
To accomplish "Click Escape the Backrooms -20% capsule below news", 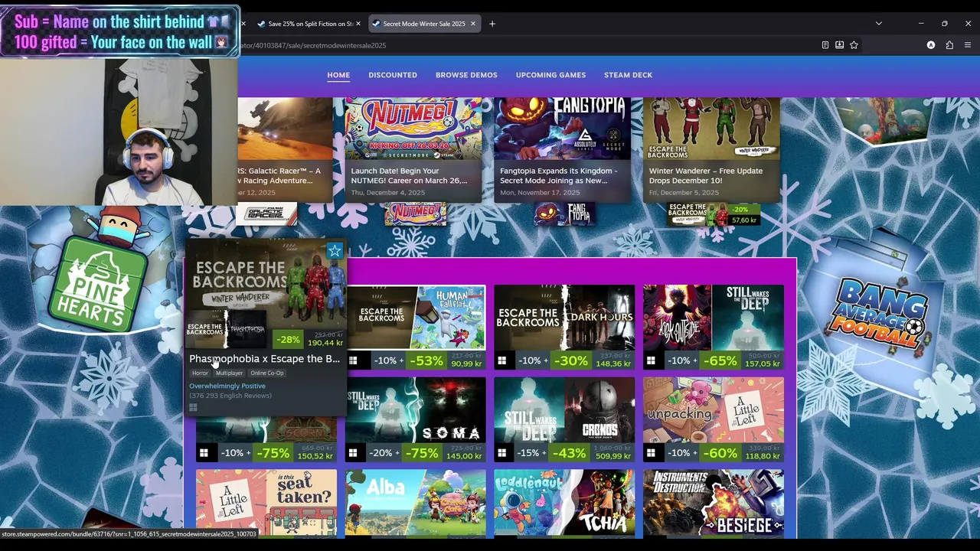I will [713, 214].
